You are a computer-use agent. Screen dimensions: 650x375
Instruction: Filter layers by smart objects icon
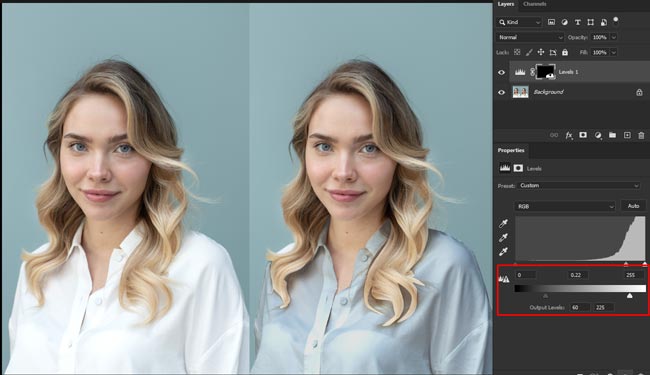pos(604,22)
